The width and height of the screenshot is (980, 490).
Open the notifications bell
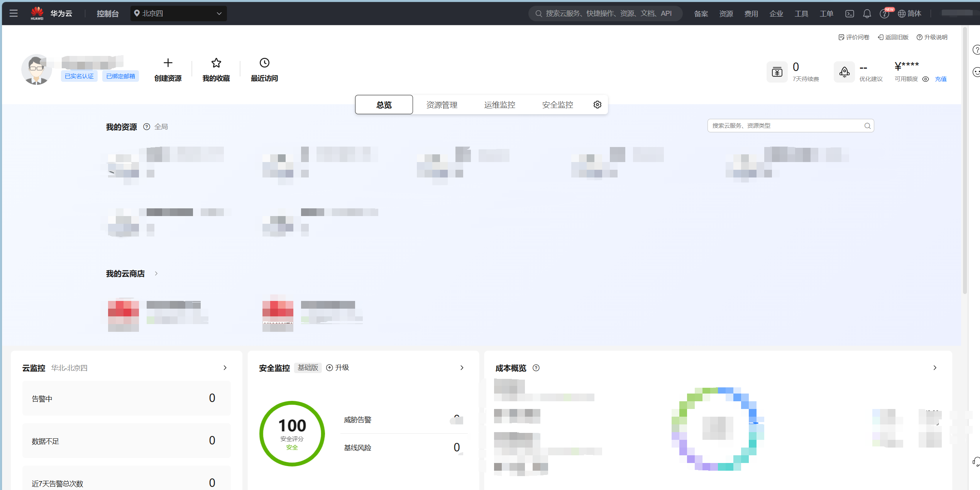click(867, 14)
